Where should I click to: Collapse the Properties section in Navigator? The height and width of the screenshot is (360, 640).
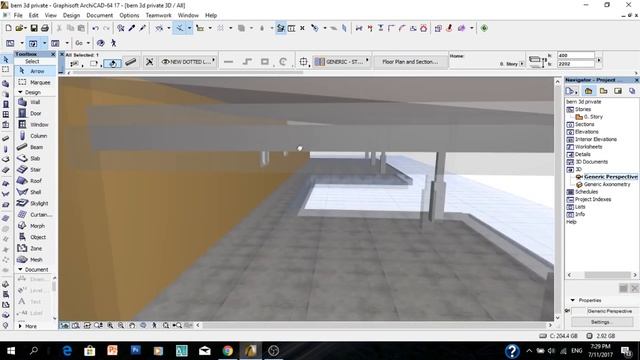point(572,300)
